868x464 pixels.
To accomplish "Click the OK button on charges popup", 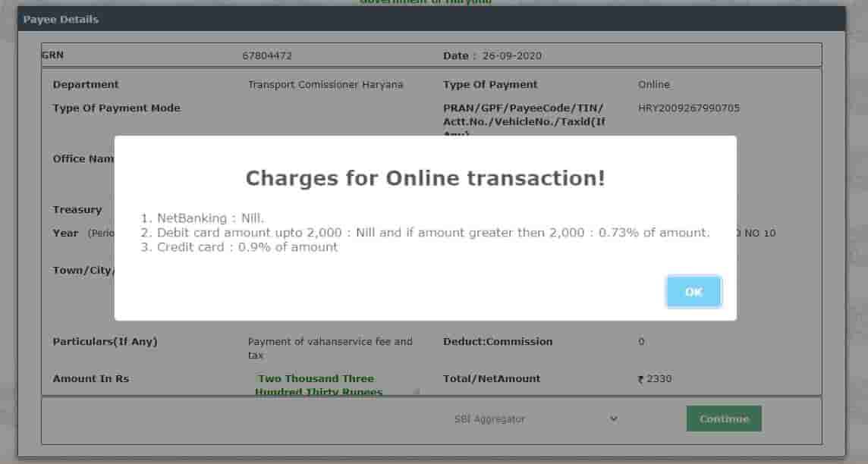I will (692, 291).
